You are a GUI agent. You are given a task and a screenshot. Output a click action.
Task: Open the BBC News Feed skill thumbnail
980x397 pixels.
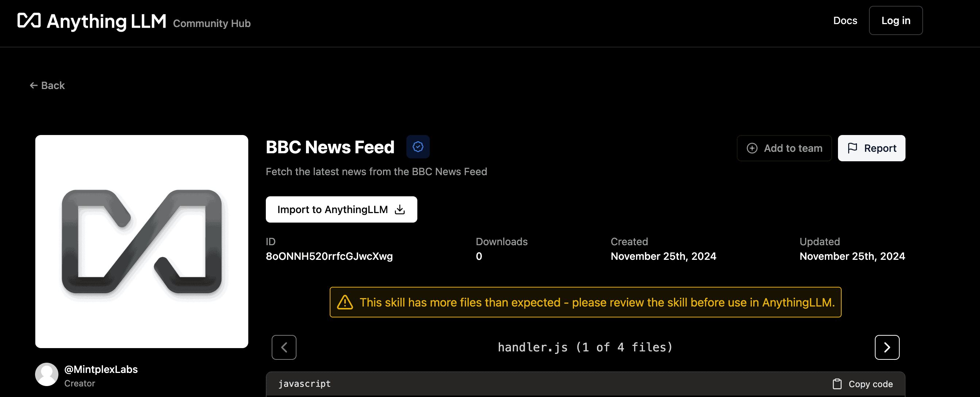click(x=142, y=242)
